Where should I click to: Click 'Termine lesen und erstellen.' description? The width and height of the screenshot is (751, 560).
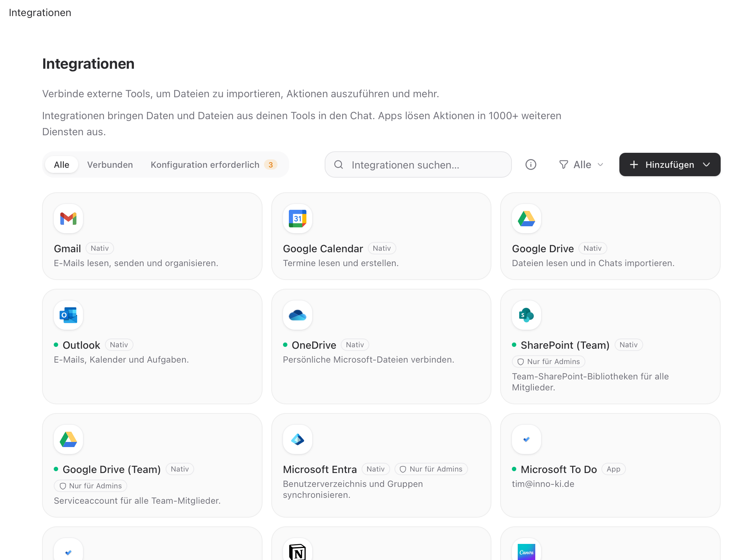(x=341, y=263)
